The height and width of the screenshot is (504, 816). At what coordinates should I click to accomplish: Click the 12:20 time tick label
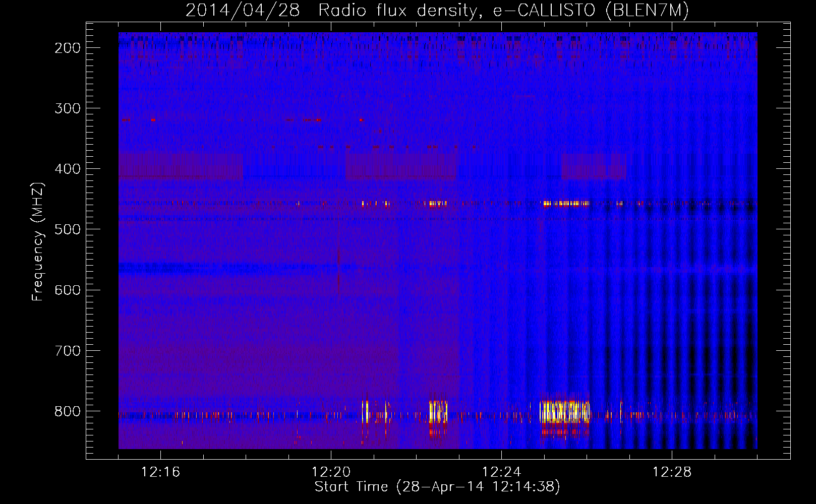(x=331, y=472)
